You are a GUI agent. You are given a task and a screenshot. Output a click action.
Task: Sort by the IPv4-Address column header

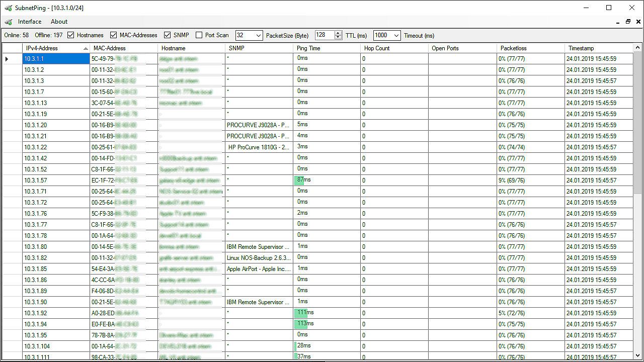coord(56,48)
